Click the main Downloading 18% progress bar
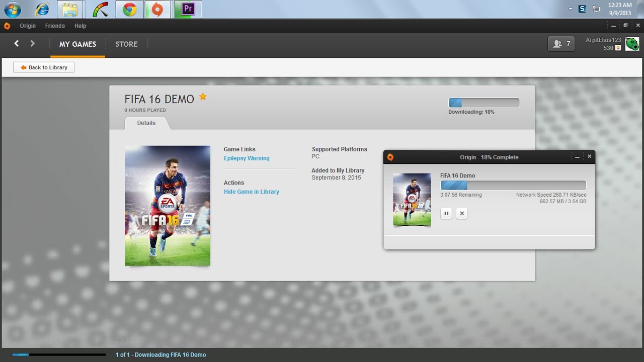 [x=484, y=103]
